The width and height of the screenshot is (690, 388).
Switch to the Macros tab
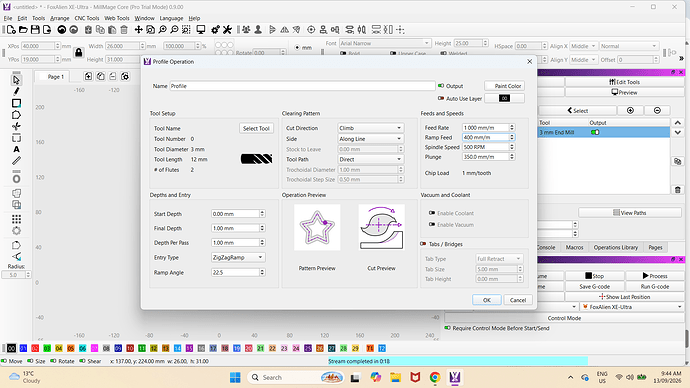(574, 247)
